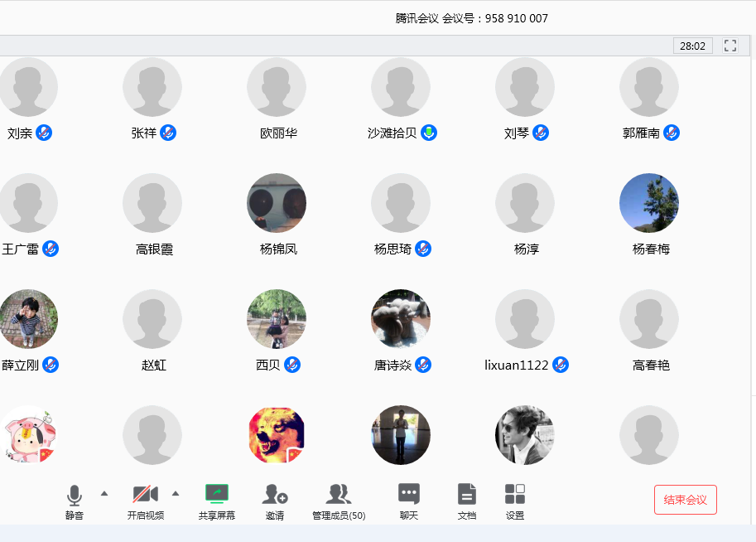This screenshot has width=756, height=542.
Task: Toggle green active mic next to 沙滩拾贝
Action: [x=429, y=133]
